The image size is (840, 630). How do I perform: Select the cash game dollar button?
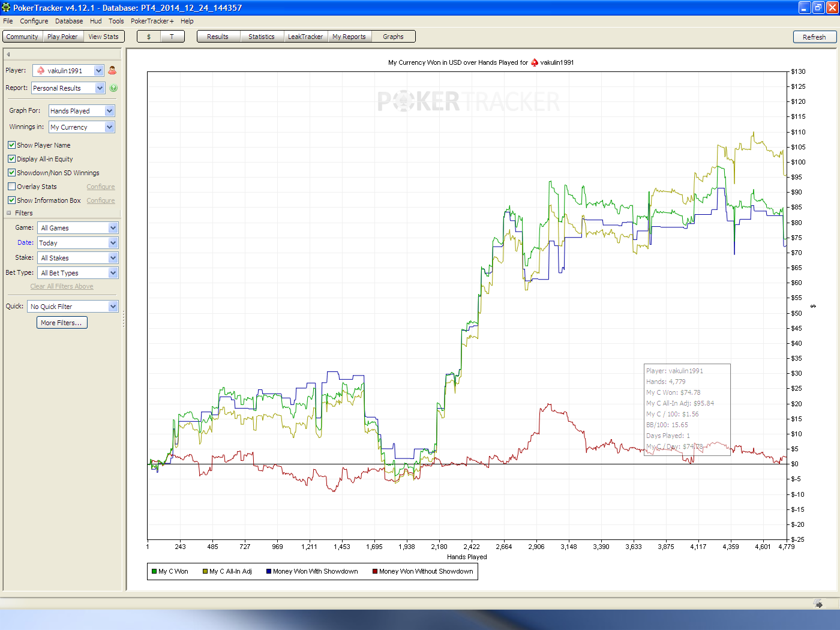149,37
